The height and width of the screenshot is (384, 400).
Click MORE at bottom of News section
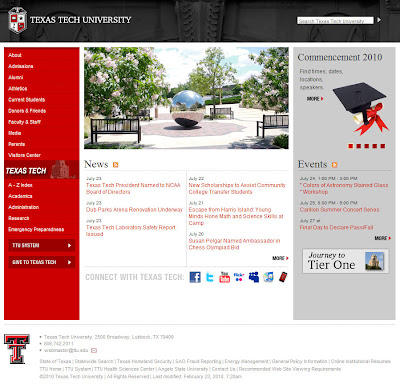point(280,258)
